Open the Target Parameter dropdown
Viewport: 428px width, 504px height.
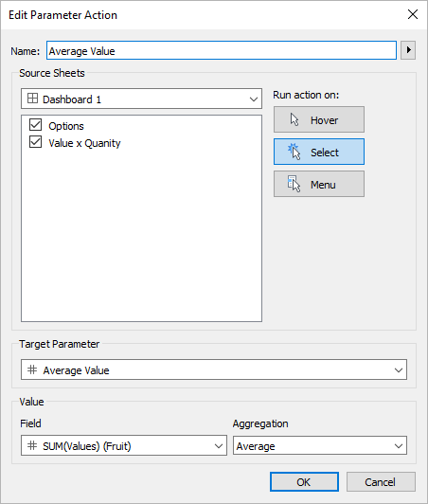214,369
